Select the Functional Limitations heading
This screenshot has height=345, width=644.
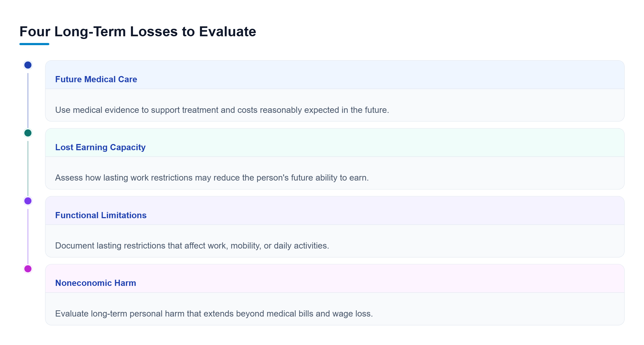click(x=101, y=215)
